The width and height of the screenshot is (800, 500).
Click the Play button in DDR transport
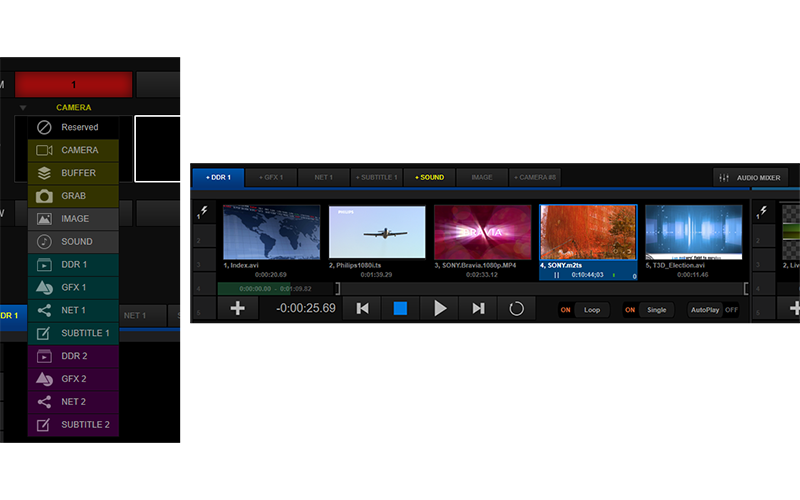click(x=439, y=309)
